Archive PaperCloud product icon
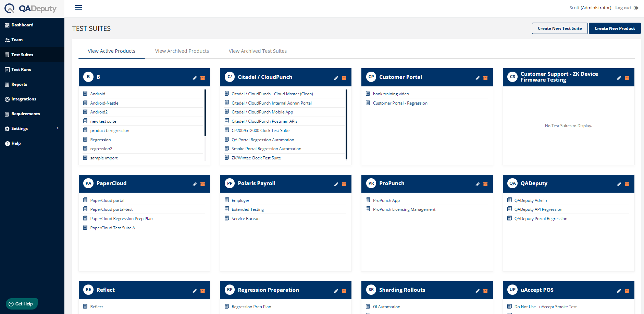The height and width of the screenshot is (314, 644). [x=203, y=184]
